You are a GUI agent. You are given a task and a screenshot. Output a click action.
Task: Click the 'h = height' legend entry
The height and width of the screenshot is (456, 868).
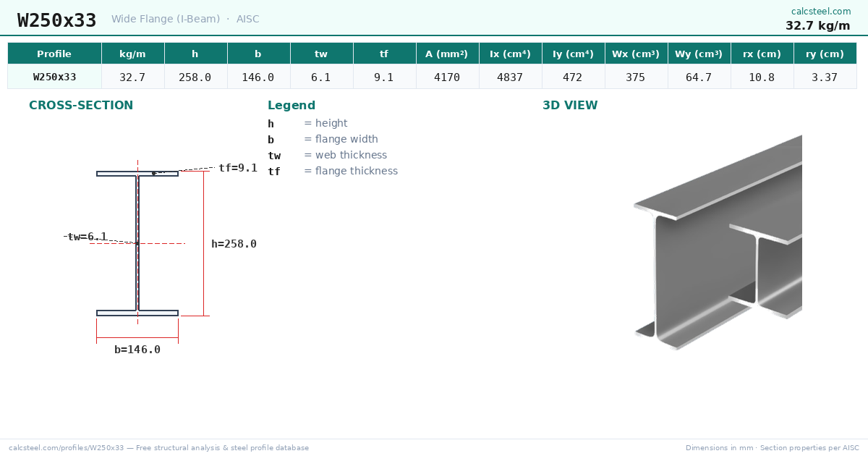tap(307, 124)
